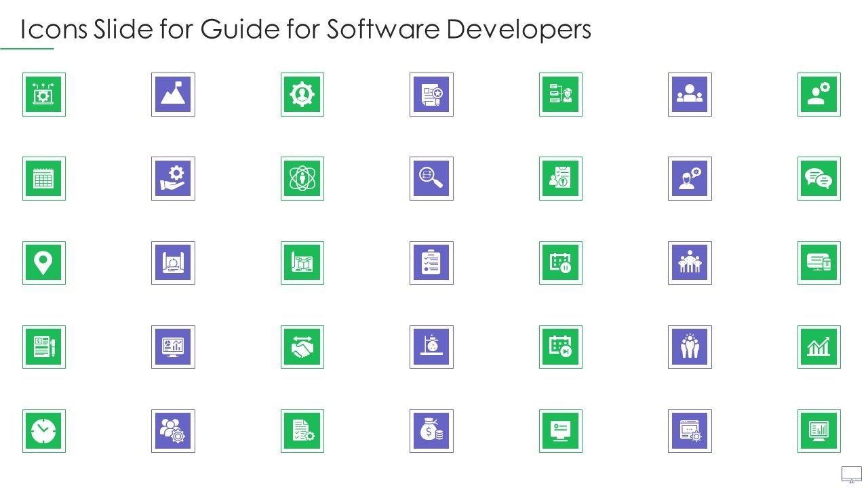
Task: Click the team with gear icon
Action: point(173,431)
